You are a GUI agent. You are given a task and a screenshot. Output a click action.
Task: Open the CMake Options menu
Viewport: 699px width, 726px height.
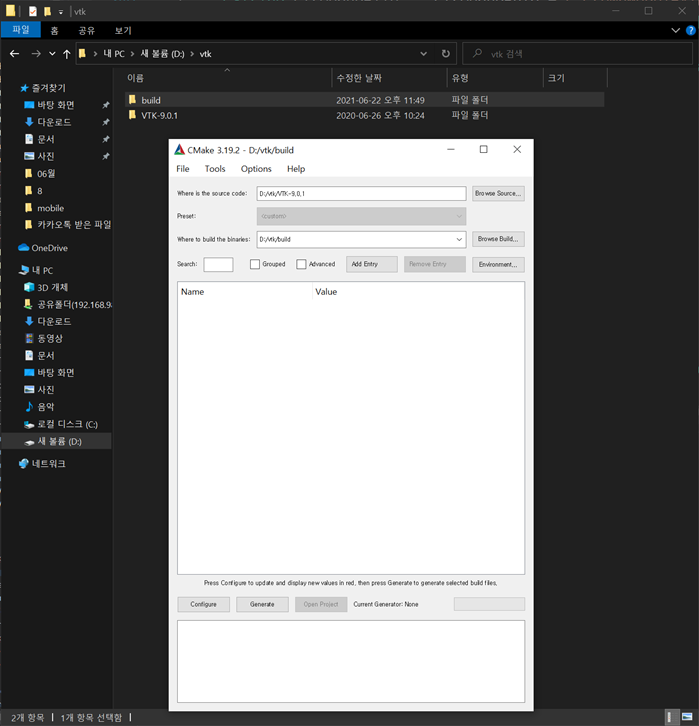pyautogui.click(x=256, y=169)
